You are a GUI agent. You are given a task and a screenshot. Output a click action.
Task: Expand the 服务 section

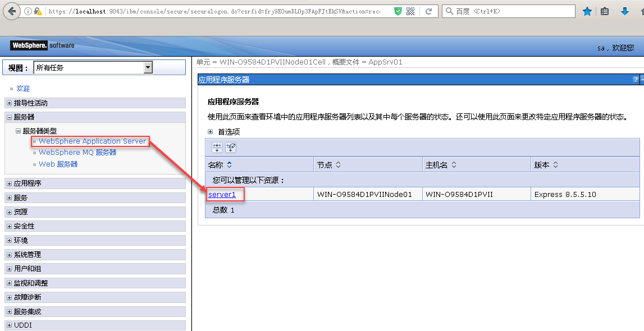click(x=9, y=197)
